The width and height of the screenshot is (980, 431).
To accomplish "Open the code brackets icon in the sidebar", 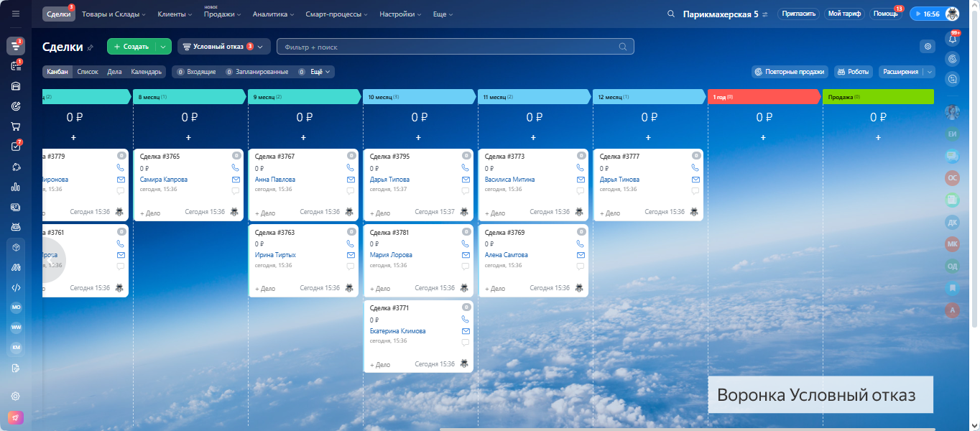I will pos(16,287).
